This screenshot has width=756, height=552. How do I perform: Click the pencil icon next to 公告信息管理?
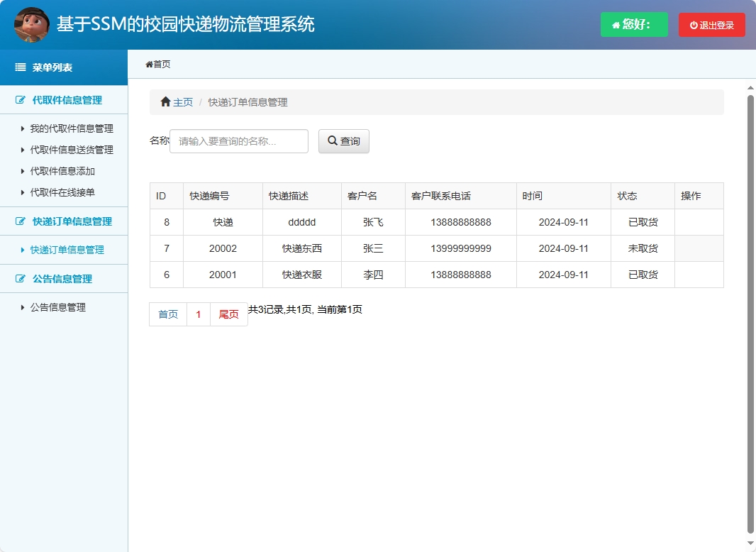pos(19,278)
